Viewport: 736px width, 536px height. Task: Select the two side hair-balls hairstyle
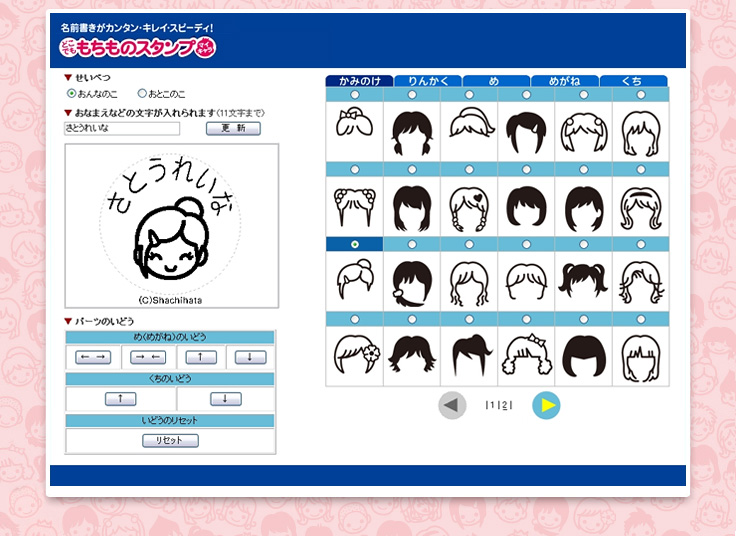pos(583,131)
